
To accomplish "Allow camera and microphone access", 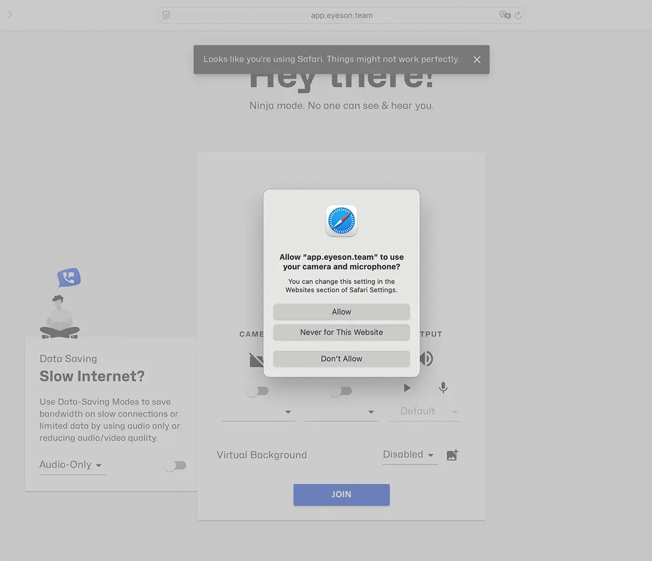I will (x=341, y=312).
